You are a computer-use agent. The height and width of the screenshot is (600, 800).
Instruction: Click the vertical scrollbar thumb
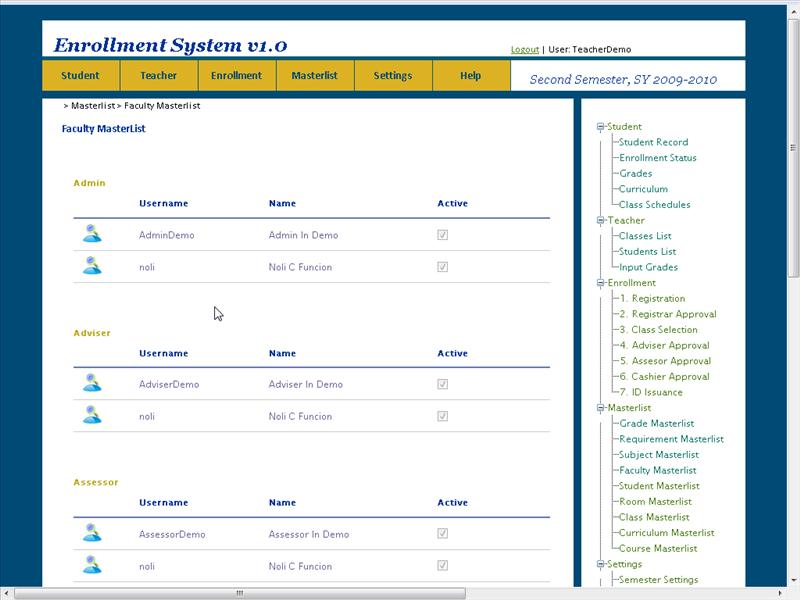[x=793, y=148]
